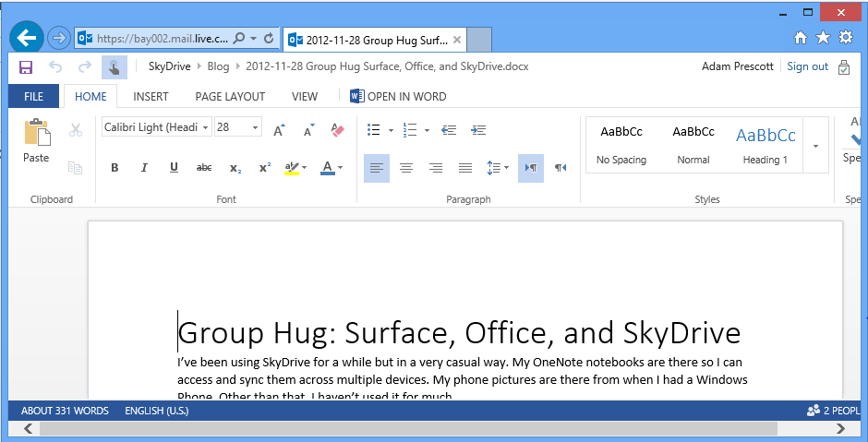Click the Sign out link

(x=807, y=66)
